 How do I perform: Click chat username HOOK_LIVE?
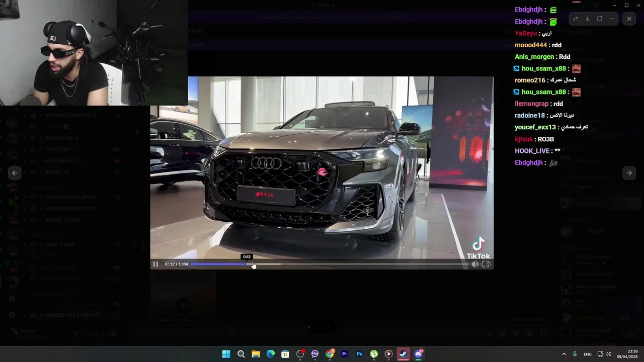click(532, 151)
